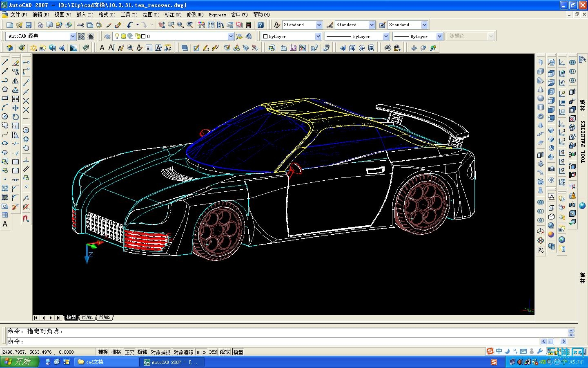The width and height of the screenshot is (588, 368).
Task: Click the Multiline Text 'A' tool
Action: [x=5, y=224]
